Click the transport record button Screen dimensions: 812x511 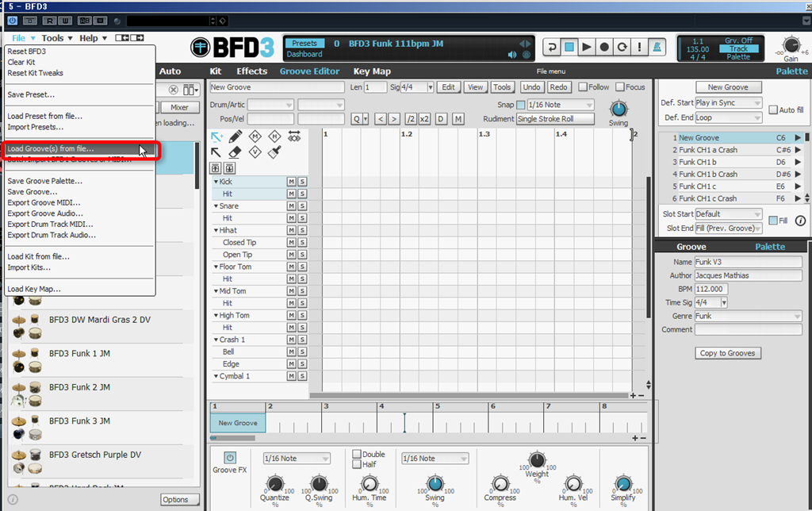(604, 47)
